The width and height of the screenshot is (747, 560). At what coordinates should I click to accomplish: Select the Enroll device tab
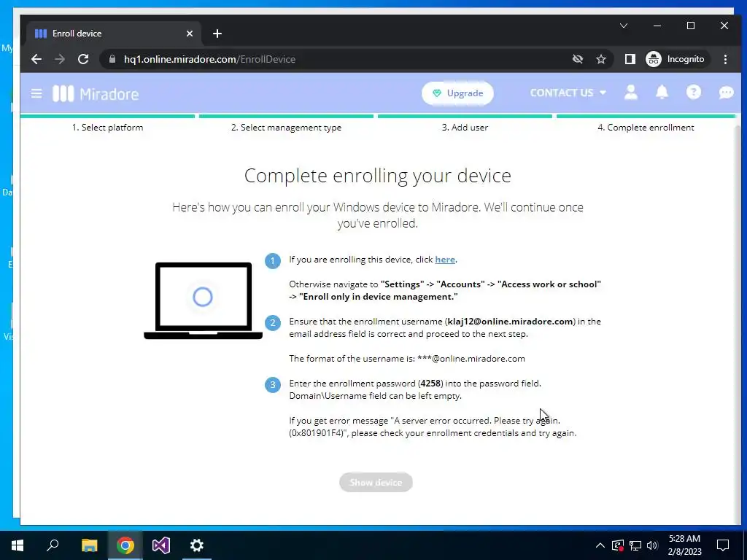(x=112, y=34)
